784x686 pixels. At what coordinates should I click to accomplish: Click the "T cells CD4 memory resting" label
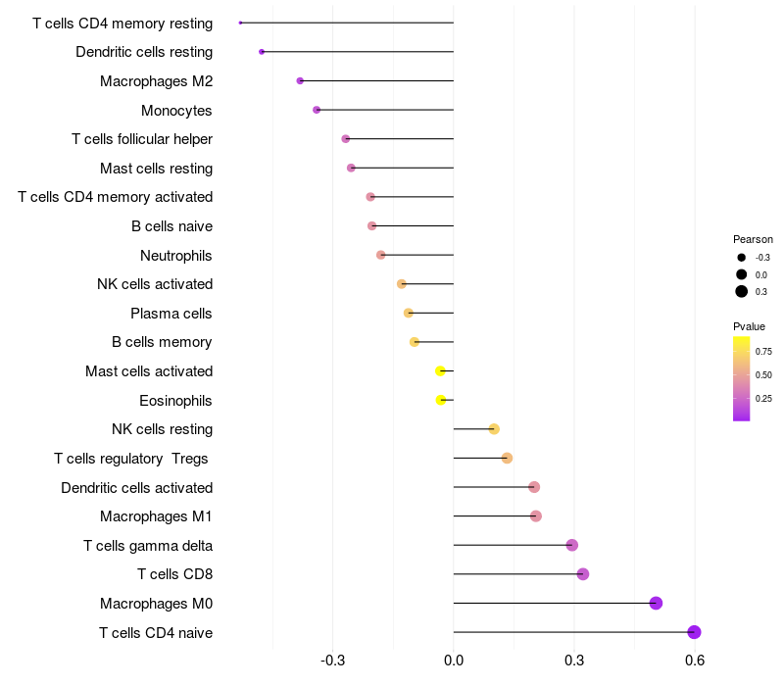(122, 23)
